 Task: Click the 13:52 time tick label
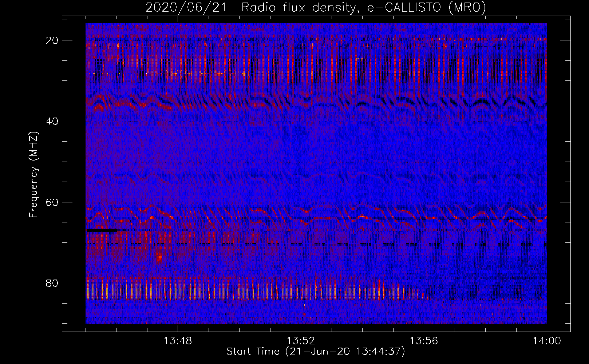click(301, 341)
